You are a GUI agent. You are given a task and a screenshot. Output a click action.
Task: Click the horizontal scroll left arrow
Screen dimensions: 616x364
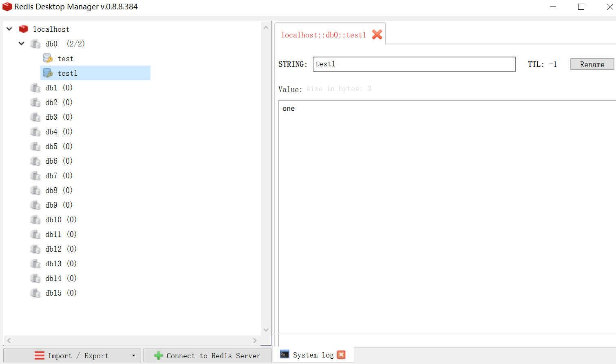click(9, 340)
